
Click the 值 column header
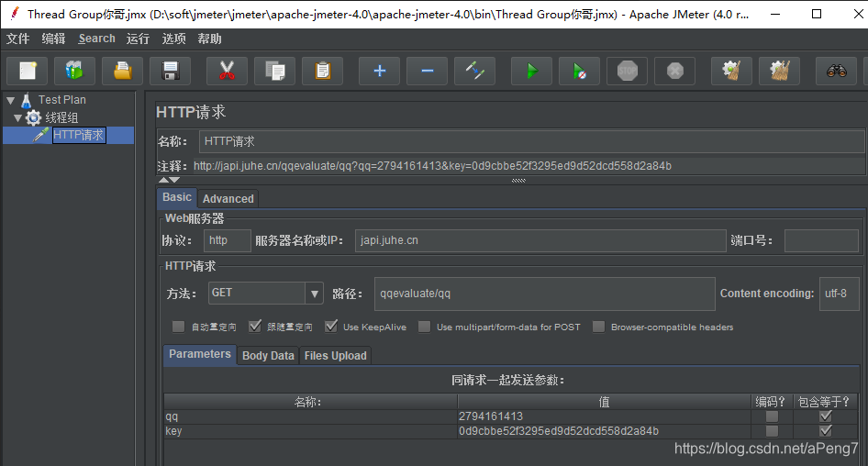[604, 402]
